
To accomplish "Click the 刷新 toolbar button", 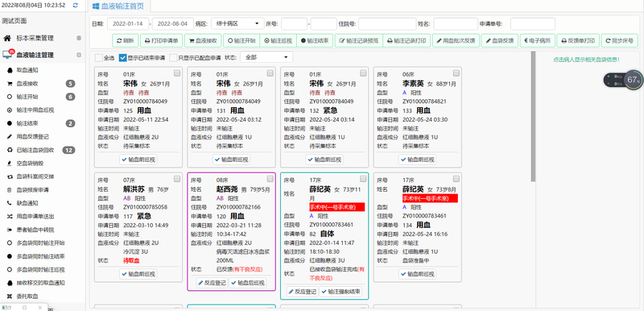I will click(126, 40).
